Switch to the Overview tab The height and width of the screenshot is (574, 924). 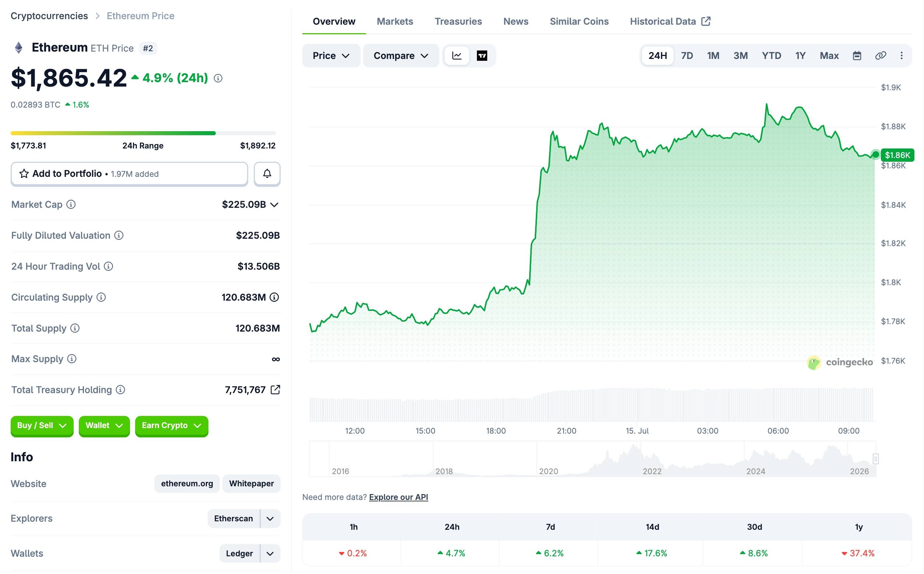click(334, 21)
